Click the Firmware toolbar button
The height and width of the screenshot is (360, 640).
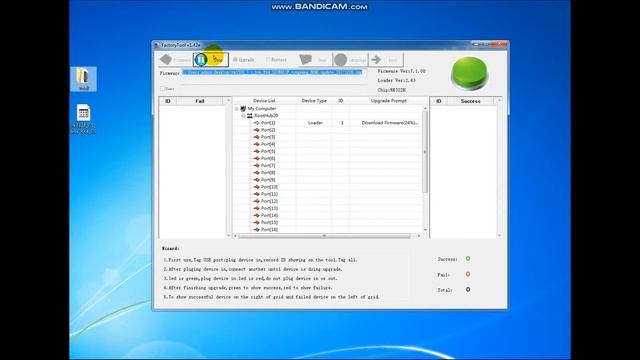(x=176, y=60)
